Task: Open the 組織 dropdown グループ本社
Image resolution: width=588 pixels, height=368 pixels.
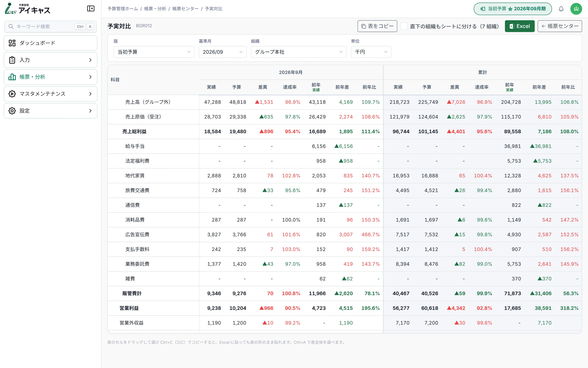Action: [x=299, y=52]
